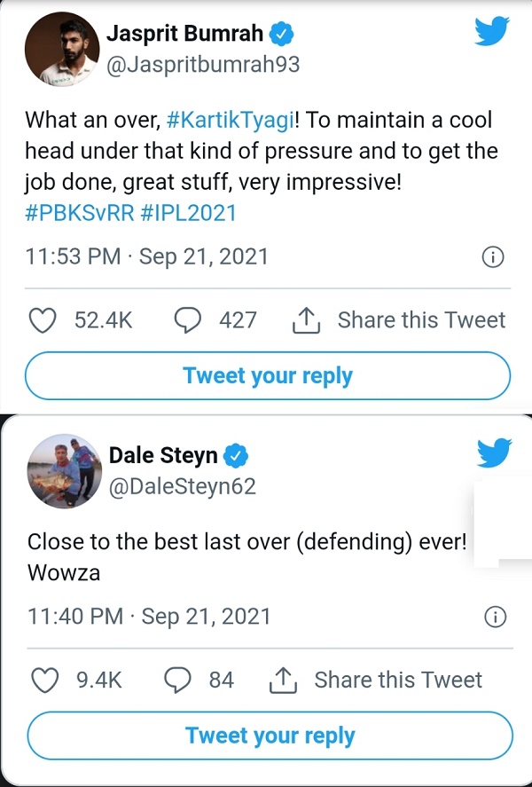
Task: Click the share arrow on Bumrah's tweet
Action: pos(306,320)
